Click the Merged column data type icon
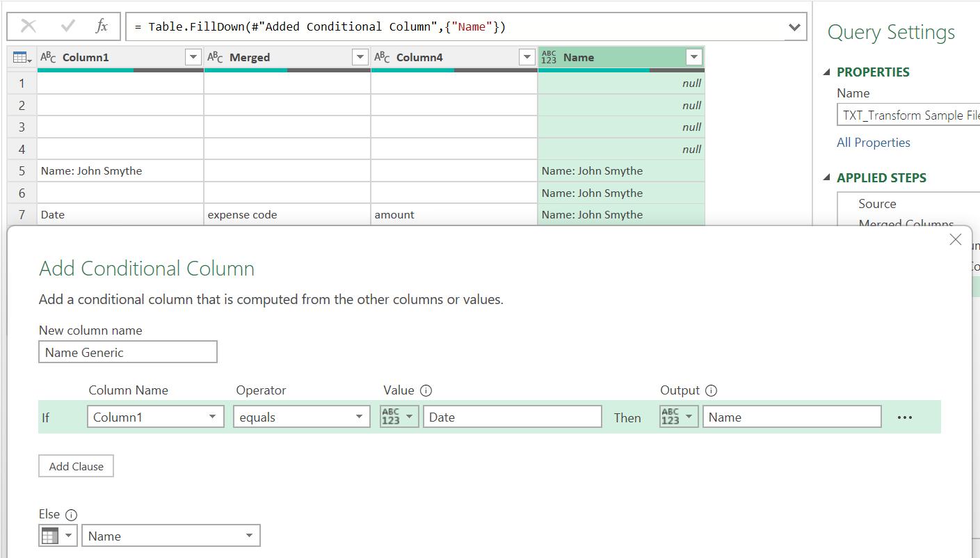The height and width of the screenshot is (558, 980). (x=216, y=57)
